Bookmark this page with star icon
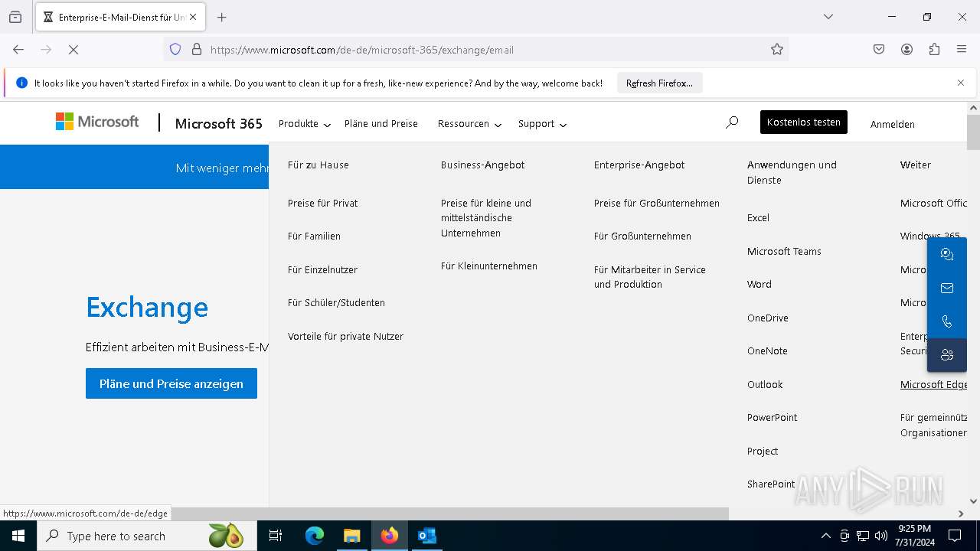The width and height of the screenshot is (980, 551). [x=777, y=50]
